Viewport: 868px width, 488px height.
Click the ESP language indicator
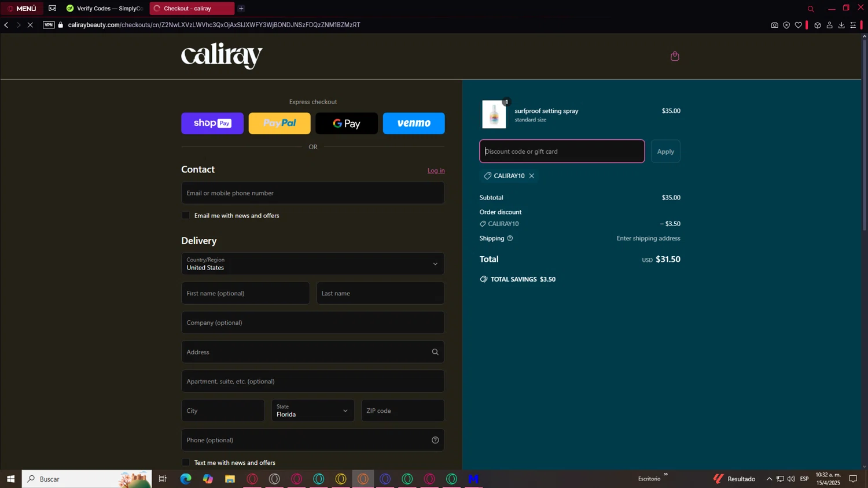tap(804, 479)
